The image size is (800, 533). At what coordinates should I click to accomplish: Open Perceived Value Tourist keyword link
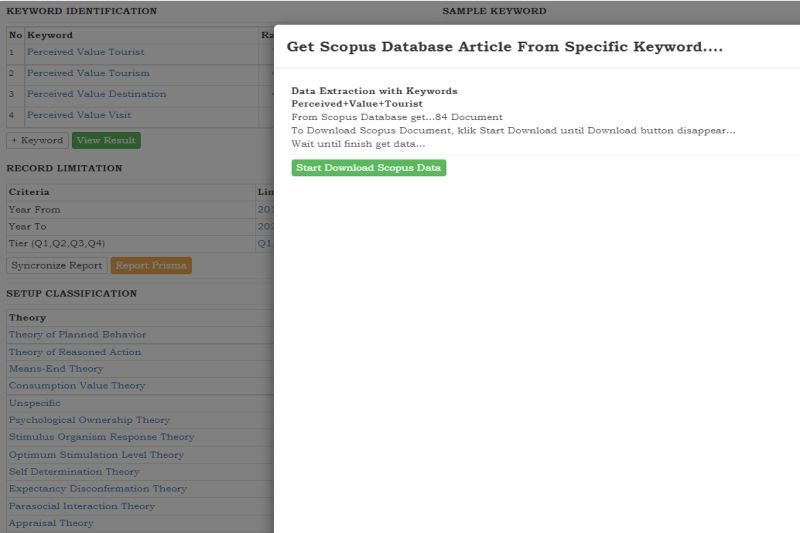pos(85,52)
